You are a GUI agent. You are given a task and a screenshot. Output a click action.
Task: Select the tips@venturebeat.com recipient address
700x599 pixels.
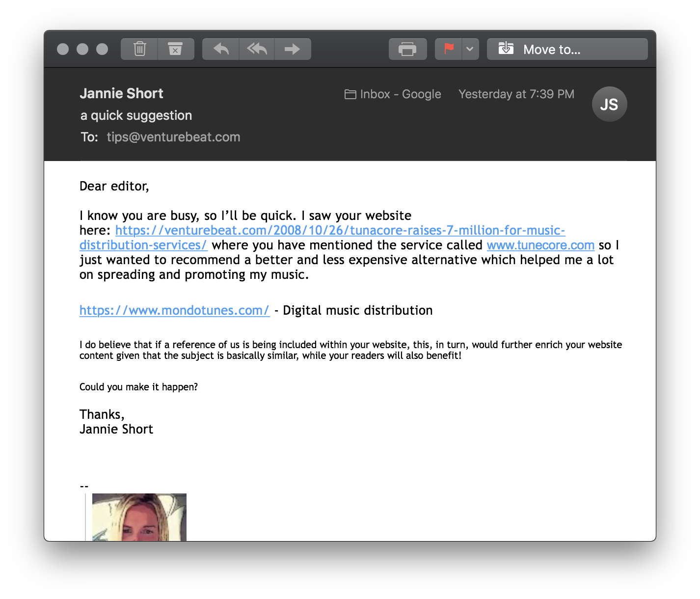173,137
